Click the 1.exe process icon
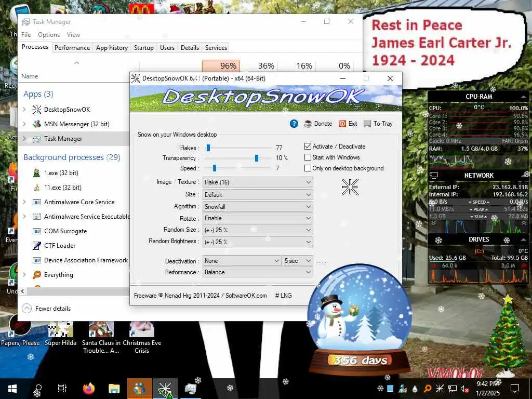 point(37,173)
